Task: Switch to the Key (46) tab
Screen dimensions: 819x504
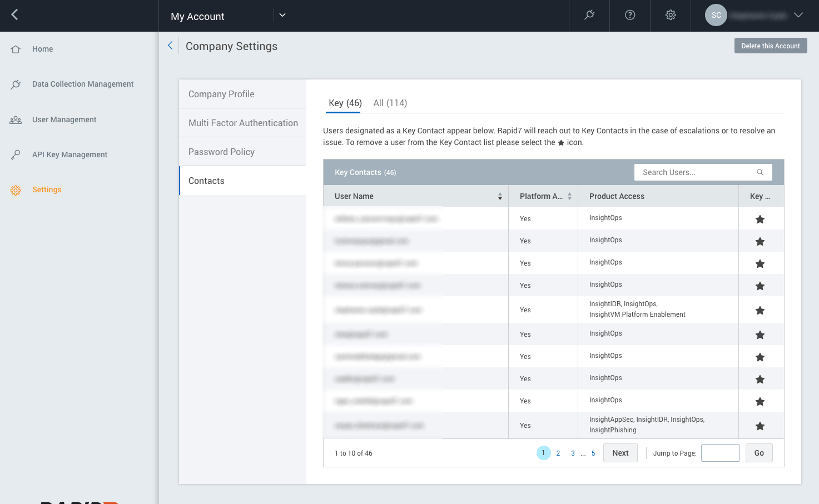Action: [x=345, y=103]
